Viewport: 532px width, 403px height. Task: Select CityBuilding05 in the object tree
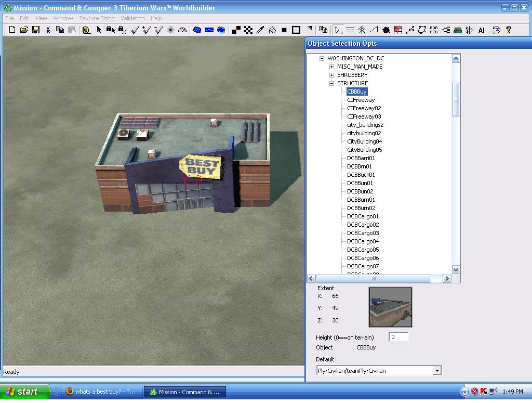click(x=364, y=150)
